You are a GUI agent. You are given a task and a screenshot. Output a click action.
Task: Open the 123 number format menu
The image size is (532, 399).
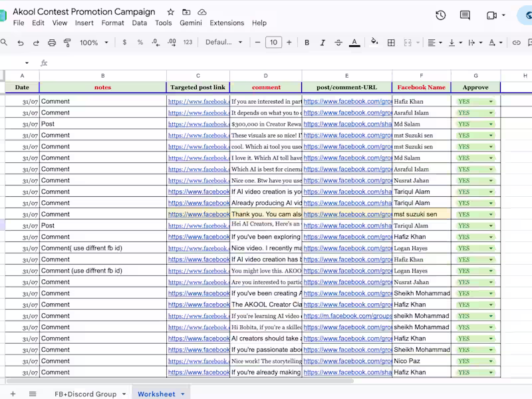coord(188,43)
